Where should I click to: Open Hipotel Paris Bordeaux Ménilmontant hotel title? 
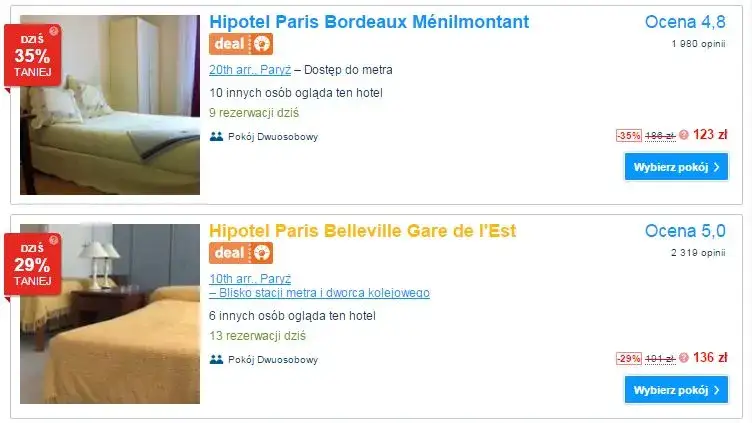coord(369,22)
